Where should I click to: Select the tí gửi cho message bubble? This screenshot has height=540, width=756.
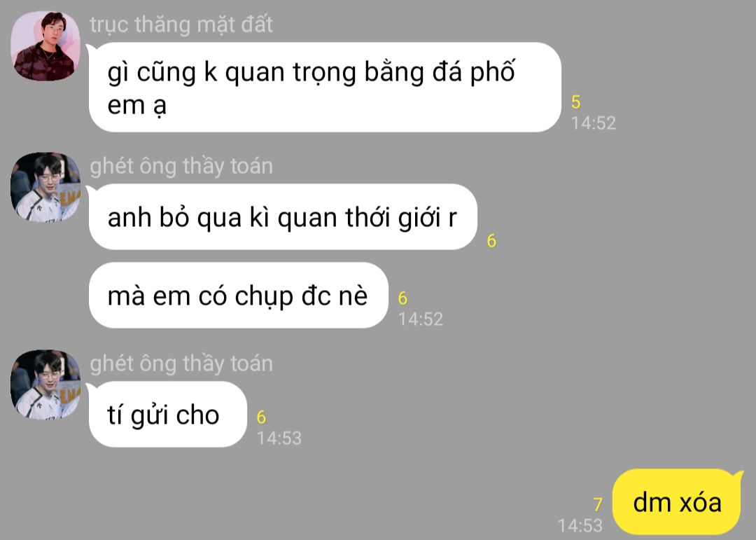(168, 414)
